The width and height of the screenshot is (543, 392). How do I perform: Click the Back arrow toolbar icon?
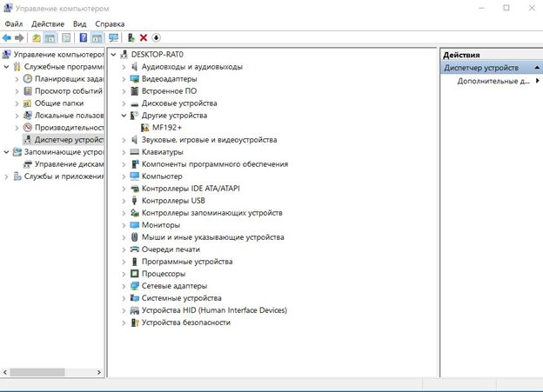click(x=7, y=37)
